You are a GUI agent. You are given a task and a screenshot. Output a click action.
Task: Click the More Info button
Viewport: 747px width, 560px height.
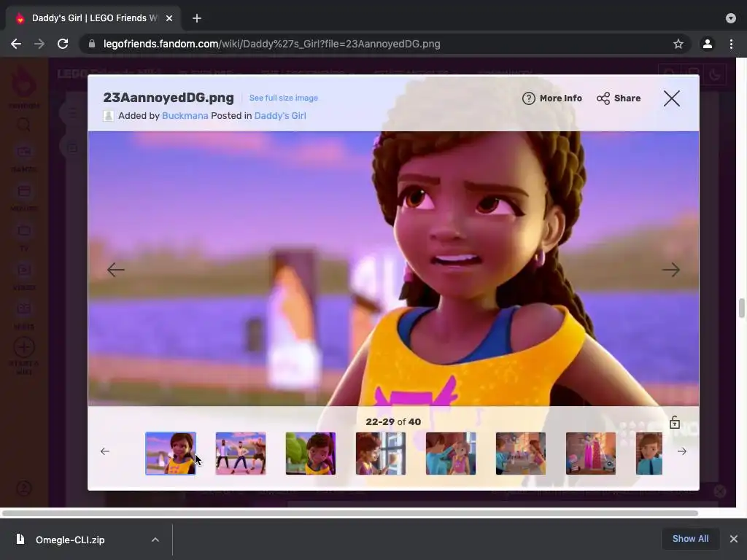[552, 98]
